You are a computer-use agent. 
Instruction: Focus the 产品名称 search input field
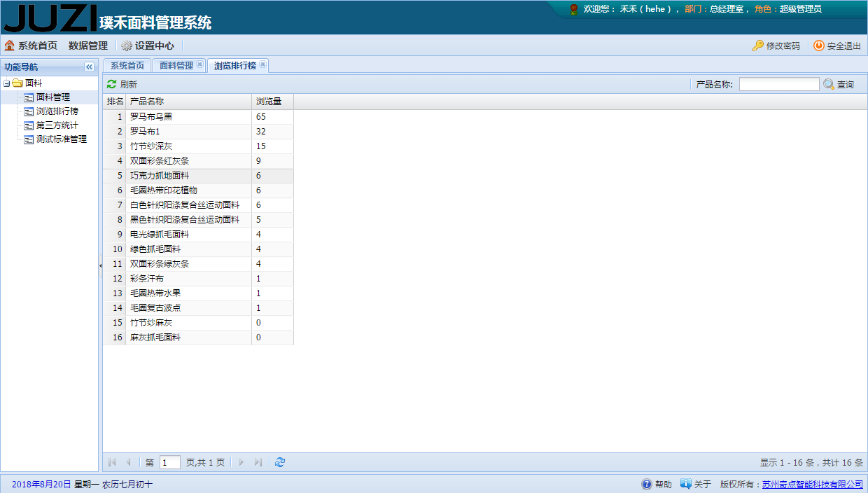click(x=779, y=84)
